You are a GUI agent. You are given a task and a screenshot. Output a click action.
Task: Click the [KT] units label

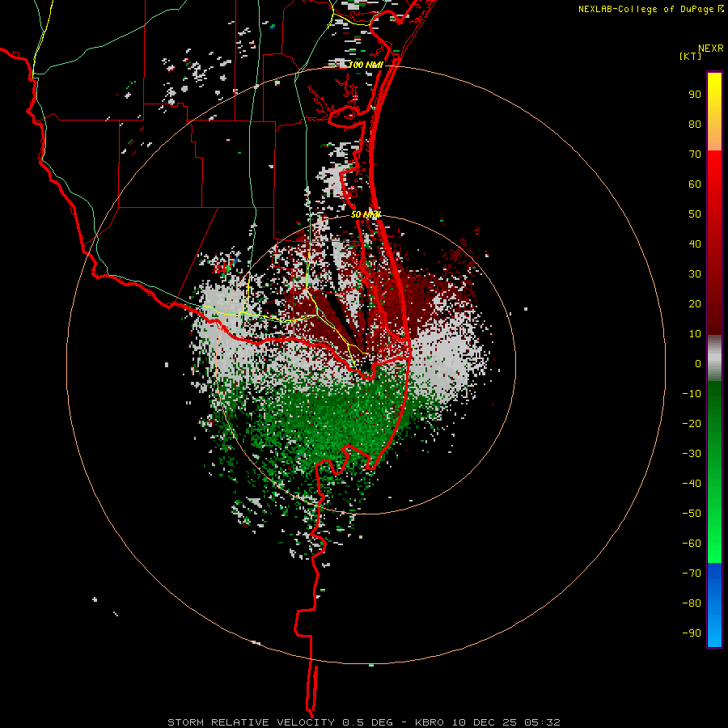[691, 56]
